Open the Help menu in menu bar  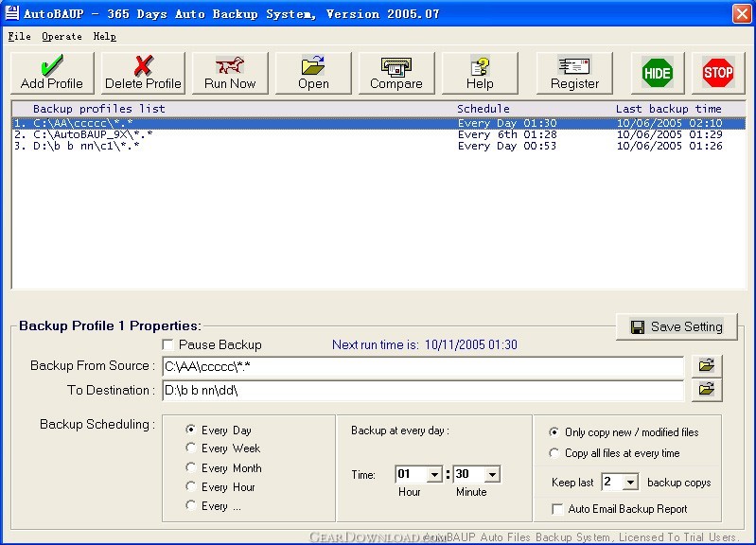105,36
